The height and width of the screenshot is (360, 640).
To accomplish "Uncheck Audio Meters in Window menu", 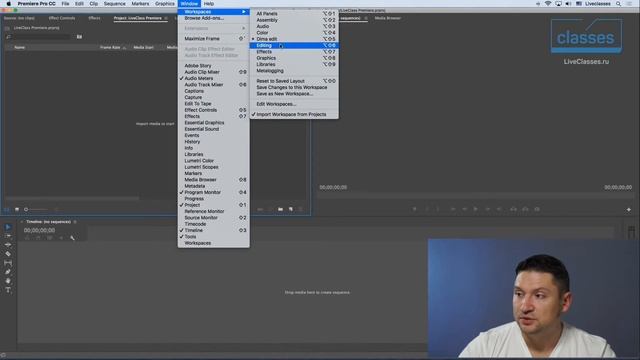I will point(213,78).
